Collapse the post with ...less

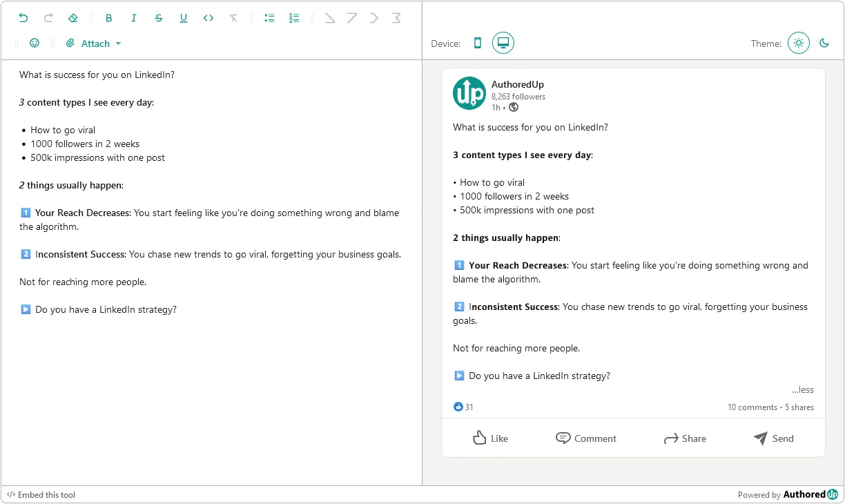803,389
